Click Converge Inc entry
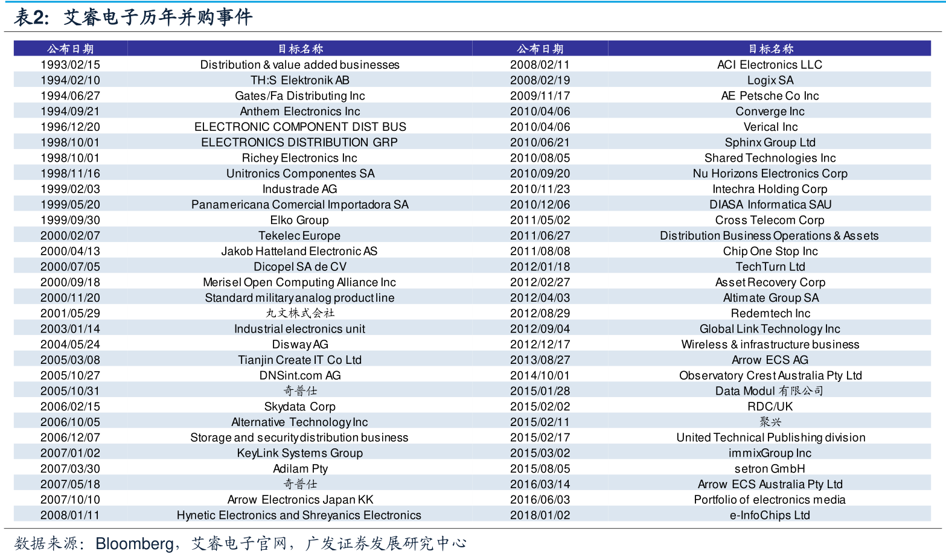Screen dimensions: 946x560 point(770,112)
